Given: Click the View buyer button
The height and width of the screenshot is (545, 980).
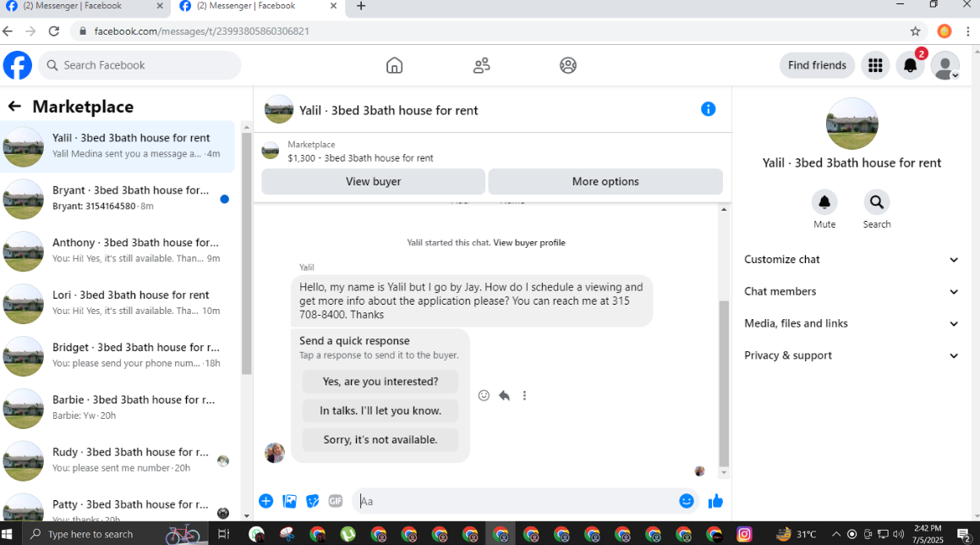Looking at the screenshot, I should 373,181.
